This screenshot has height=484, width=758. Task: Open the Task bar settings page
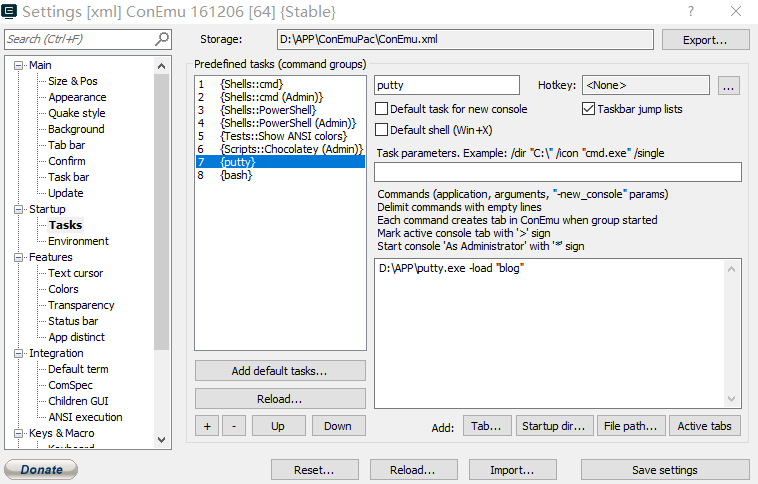coord(68,177)
